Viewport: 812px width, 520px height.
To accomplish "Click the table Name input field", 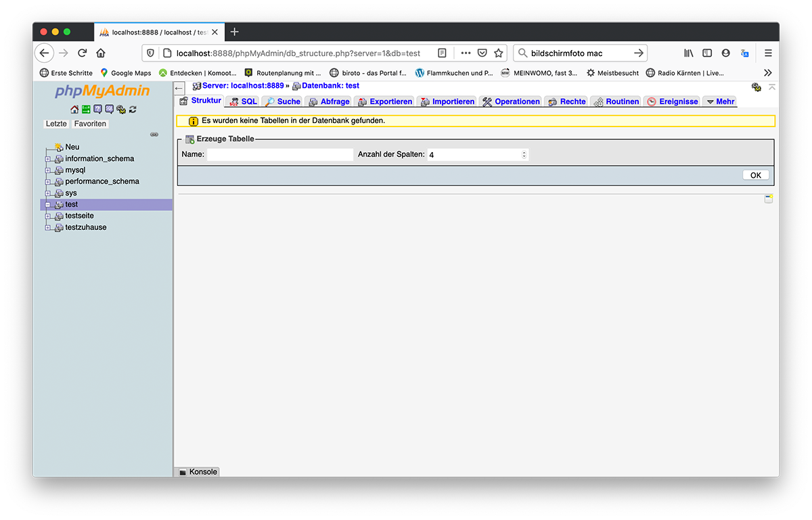I will (x=280, y=155).
